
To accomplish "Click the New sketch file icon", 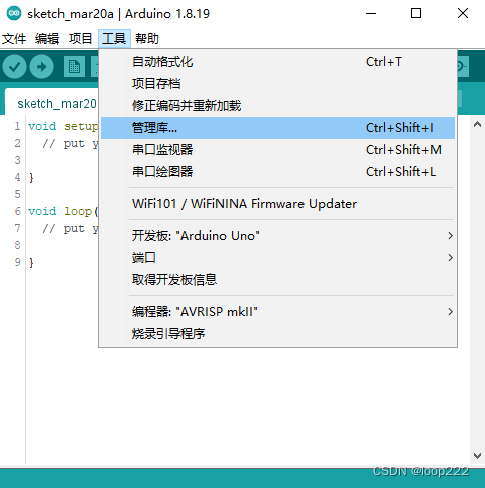I will pyautogui.click(x=74, y=67).
